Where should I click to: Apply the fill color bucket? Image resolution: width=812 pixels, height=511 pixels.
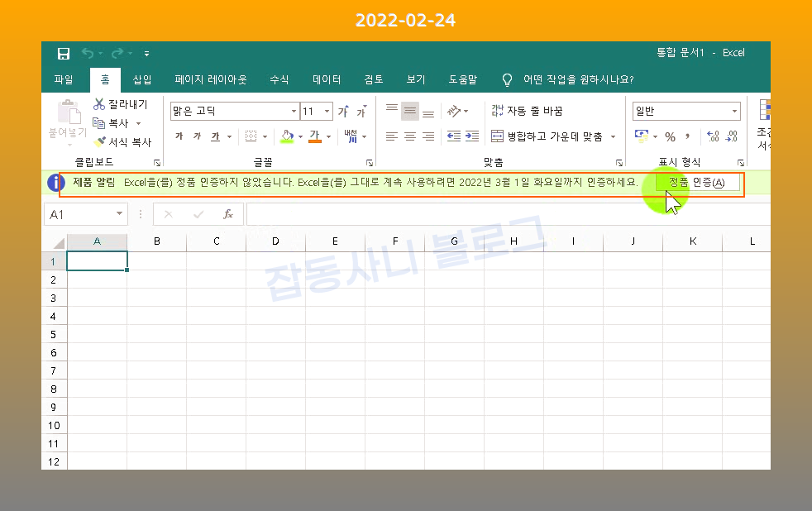point(287,136)
